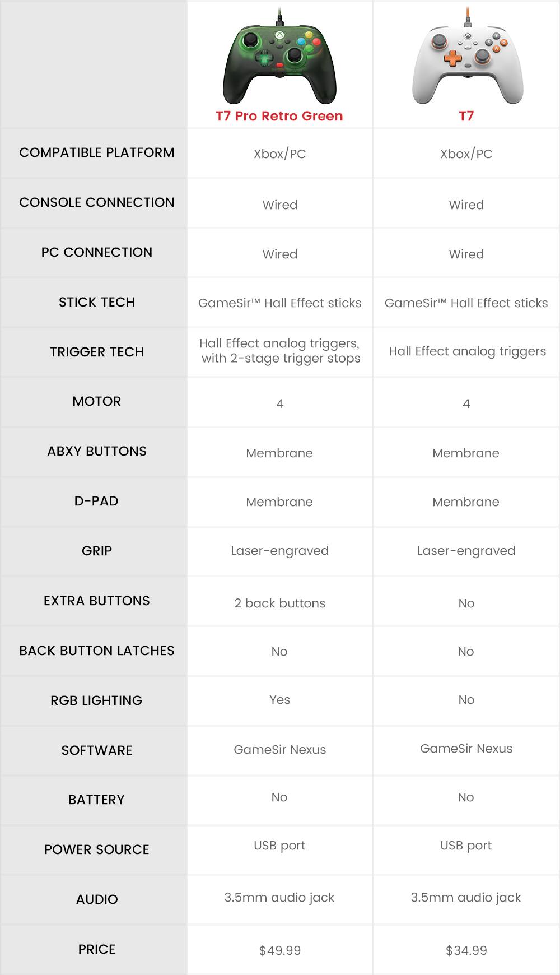
Task: Select the EXTRA BUTTONS row label
Action: click(96, 601)
